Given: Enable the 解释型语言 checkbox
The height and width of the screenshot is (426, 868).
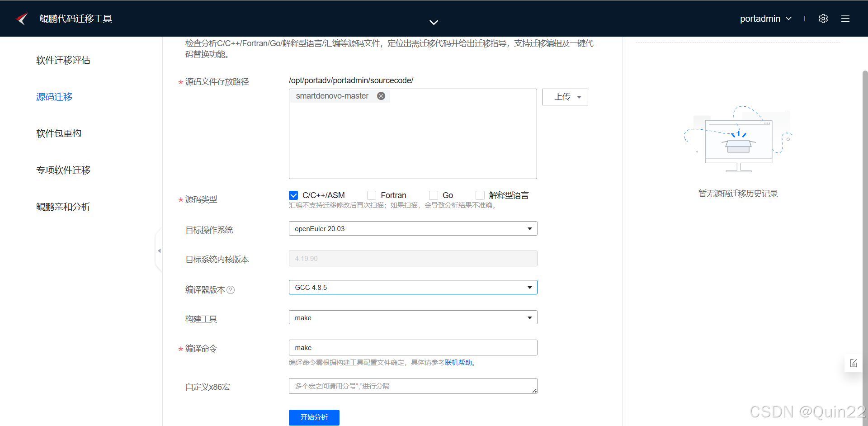Looking at the screenshot, I should pos(480,195).
